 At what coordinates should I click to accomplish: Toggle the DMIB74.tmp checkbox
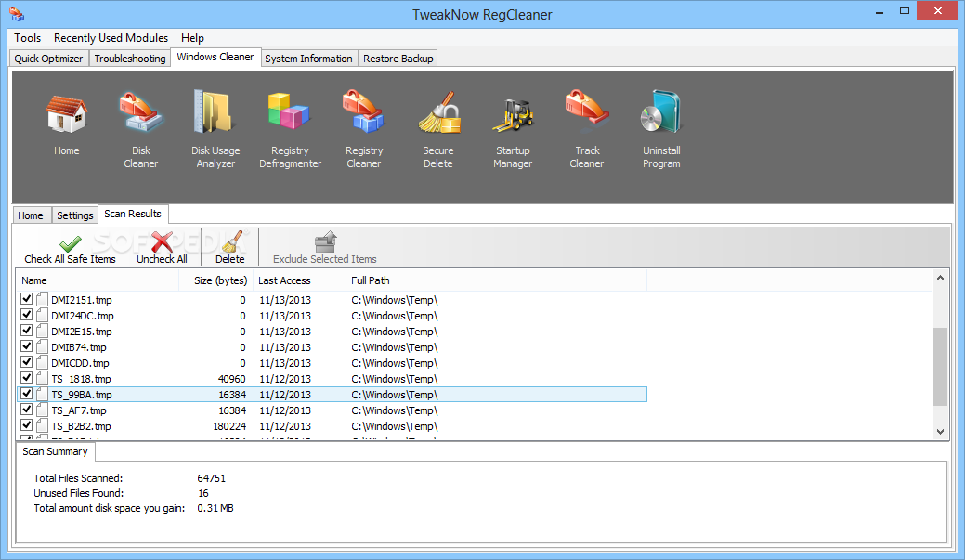click(26, 346)
